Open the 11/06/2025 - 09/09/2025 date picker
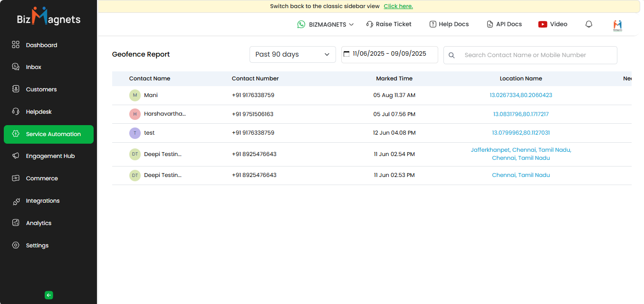 (x=389, y=54)
